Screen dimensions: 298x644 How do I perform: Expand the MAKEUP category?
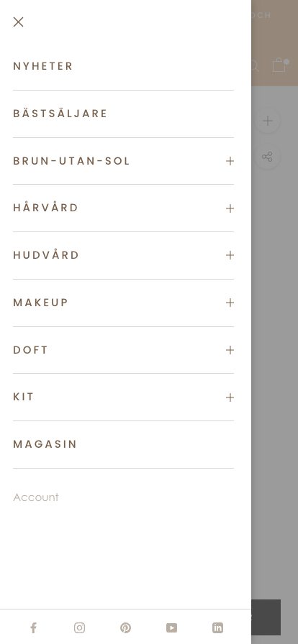pyautogui.click(x=124, y=303)
